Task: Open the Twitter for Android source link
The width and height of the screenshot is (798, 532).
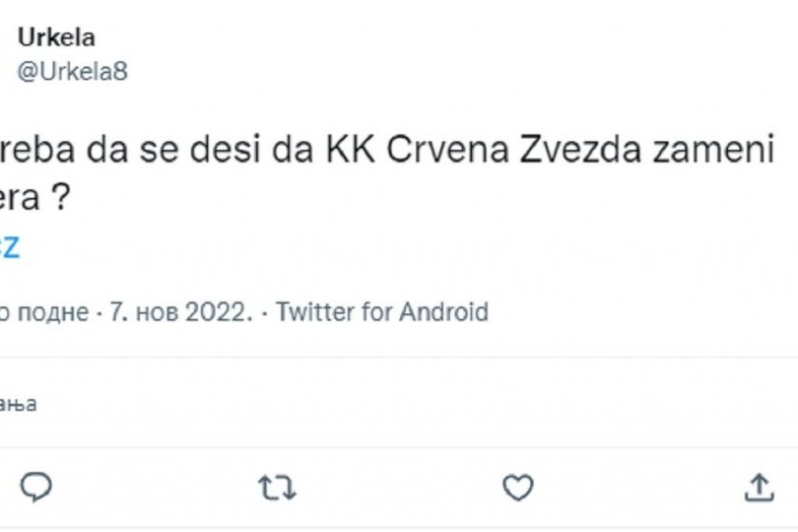Action: pyautogui.click(x=382, y=312)
